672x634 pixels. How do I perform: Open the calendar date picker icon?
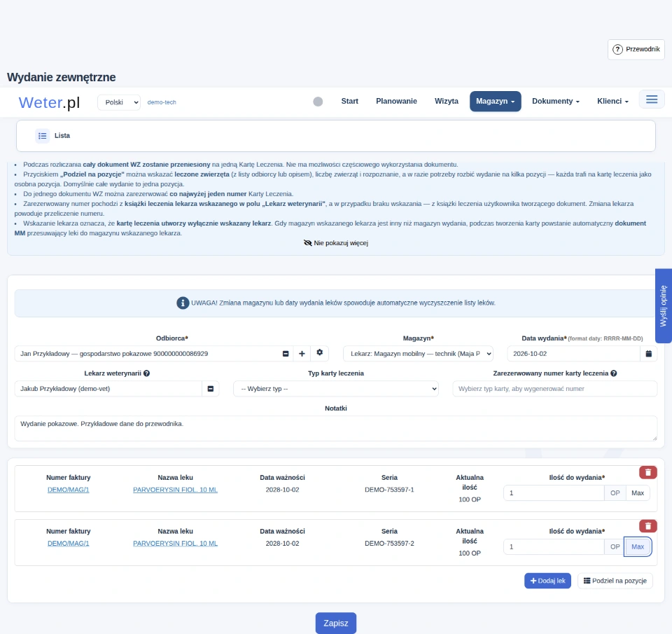[x=649, y=354]
